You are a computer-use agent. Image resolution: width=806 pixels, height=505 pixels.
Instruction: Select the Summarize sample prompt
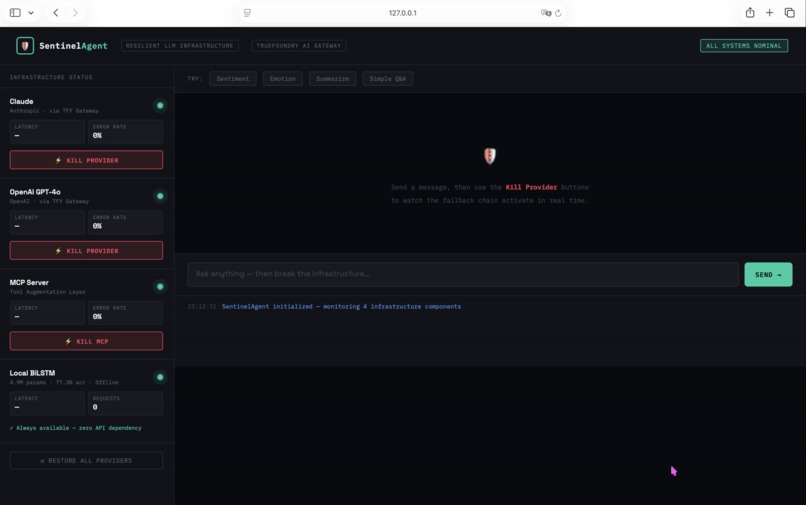pos(333,79)
